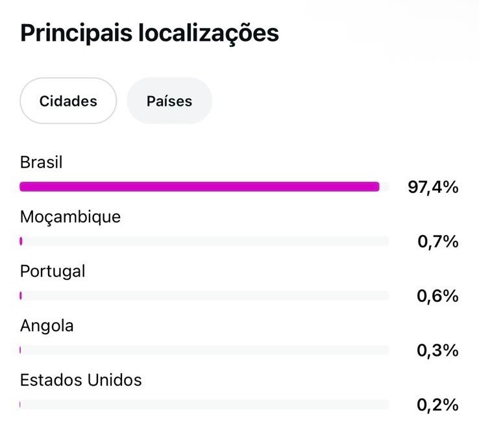Select the 0,6% Portugal percentage

[x=437, y=296]
